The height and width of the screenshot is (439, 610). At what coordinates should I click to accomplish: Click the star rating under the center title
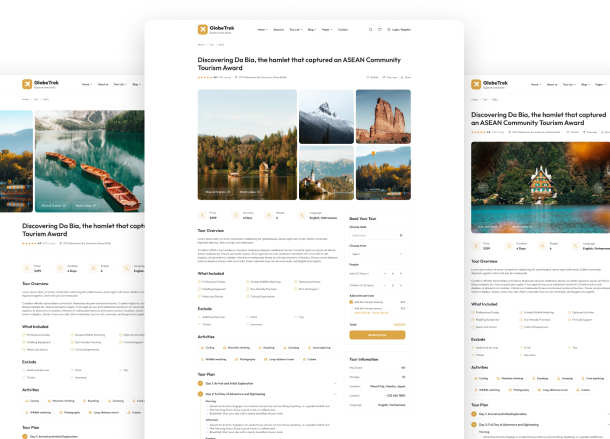(205, 77)
